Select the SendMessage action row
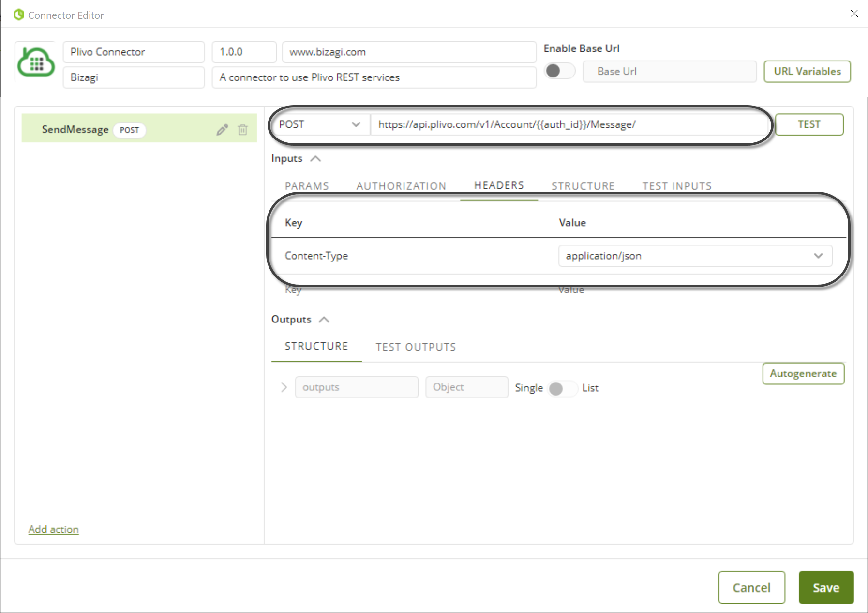Image resolution: width=868 pixels, height=613 pixels. pyautogui.click(x=139, y=128)
